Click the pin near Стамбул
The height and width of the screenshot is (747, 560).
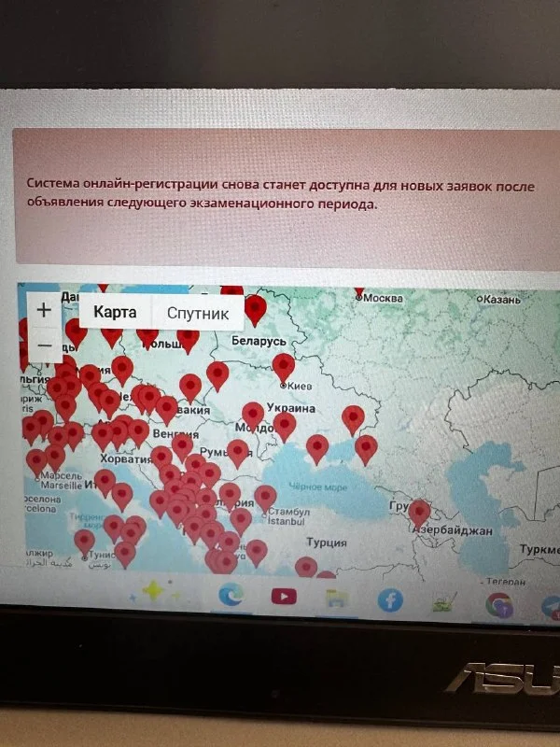265,496
